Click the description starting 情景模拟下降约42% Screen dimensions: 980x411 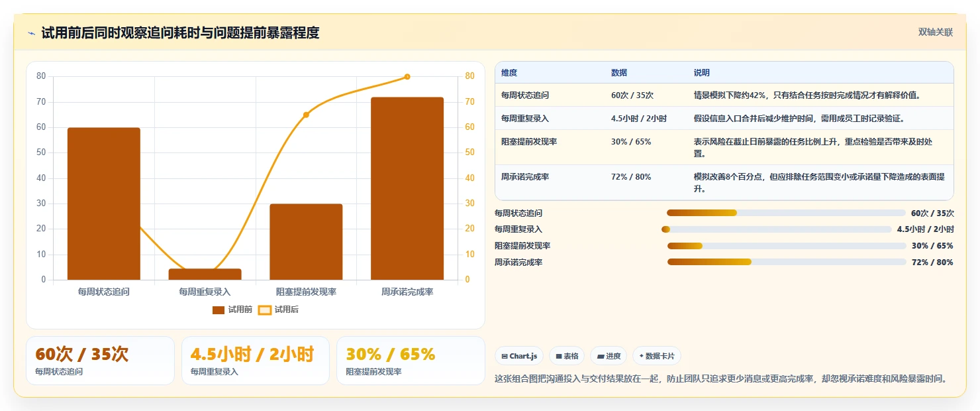[x=807, y=95]
